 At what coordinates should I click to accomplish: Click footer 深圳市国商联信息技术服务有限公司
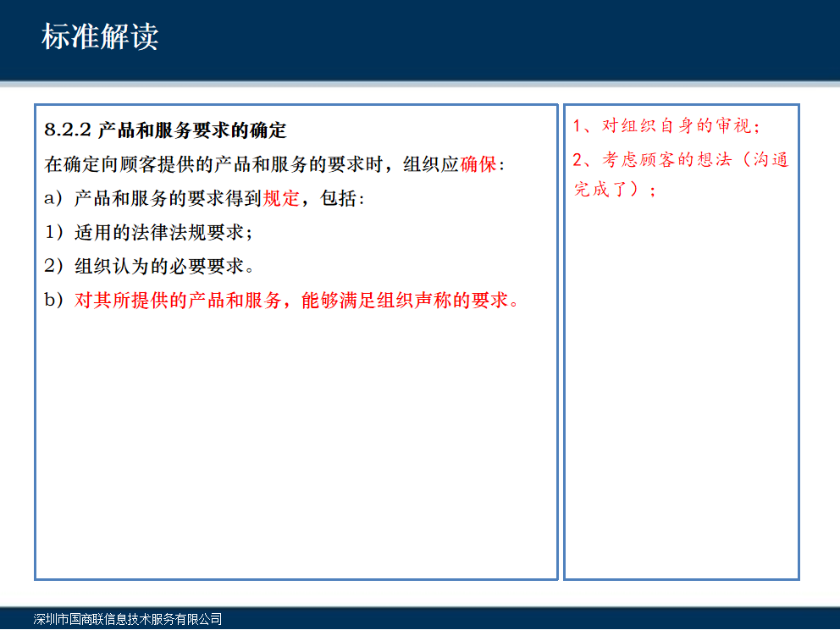coord(128,619)
